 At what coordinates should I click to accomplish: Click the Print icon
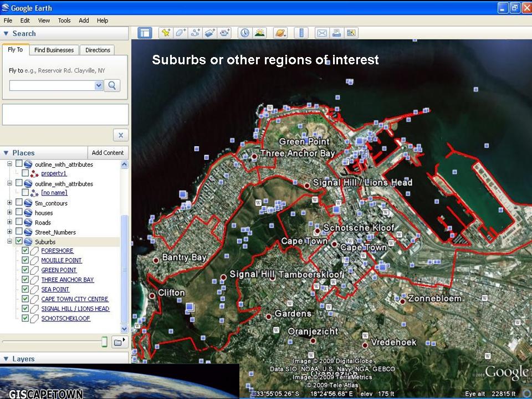coord(336,33)
